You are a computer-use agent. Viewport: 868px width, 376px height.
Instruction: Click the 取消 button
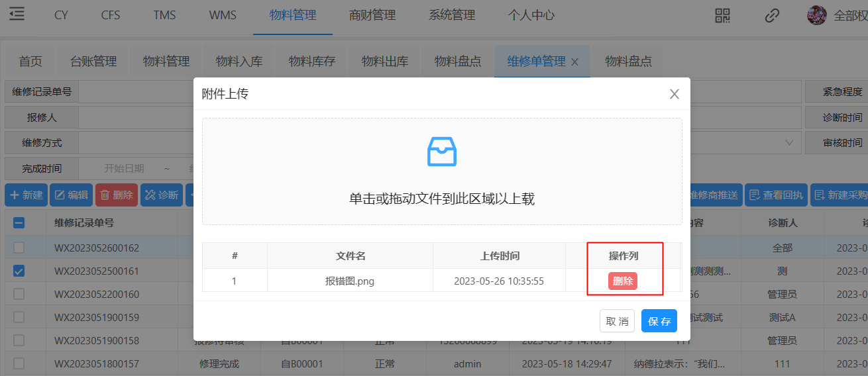[x=617, y=321]
